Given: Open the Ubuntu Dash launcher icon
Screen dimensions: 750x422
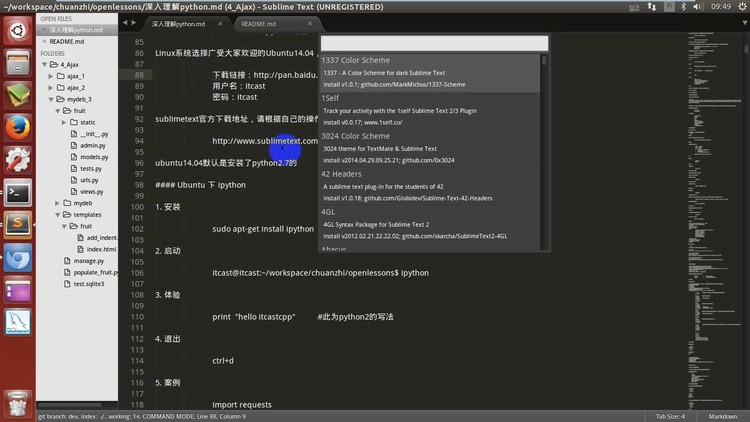Looking at the screenshot, I should (x=18, y=31).
